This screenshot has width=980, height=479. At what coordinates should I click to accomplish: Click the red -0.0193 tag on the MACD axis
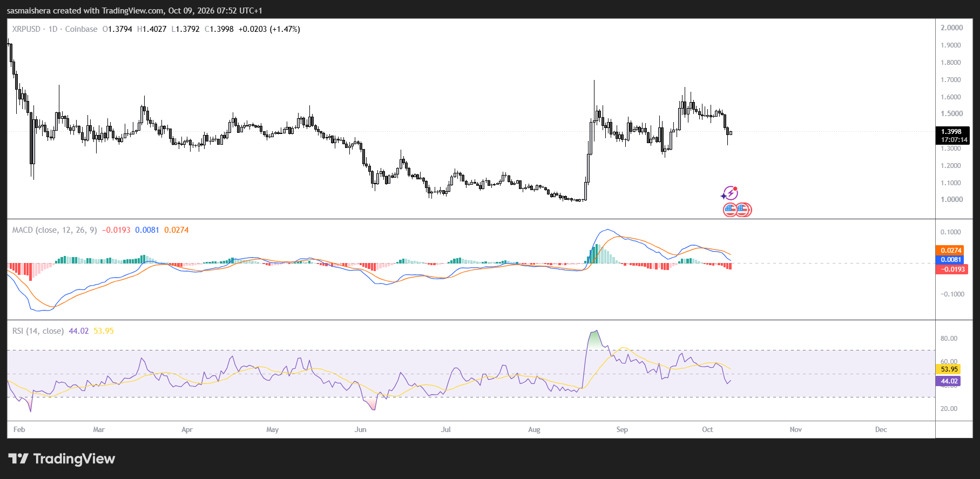951,269
